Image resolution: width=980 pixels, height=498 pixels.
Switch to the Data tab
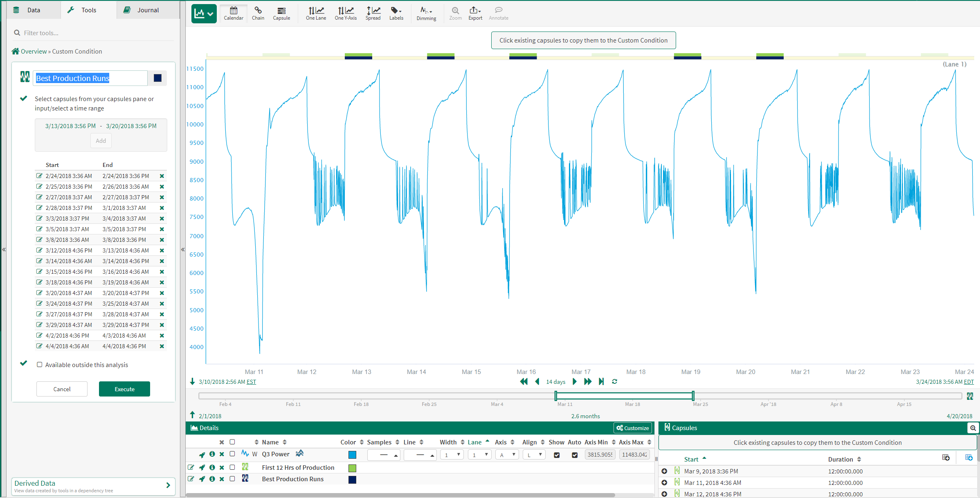pos(34,10)
